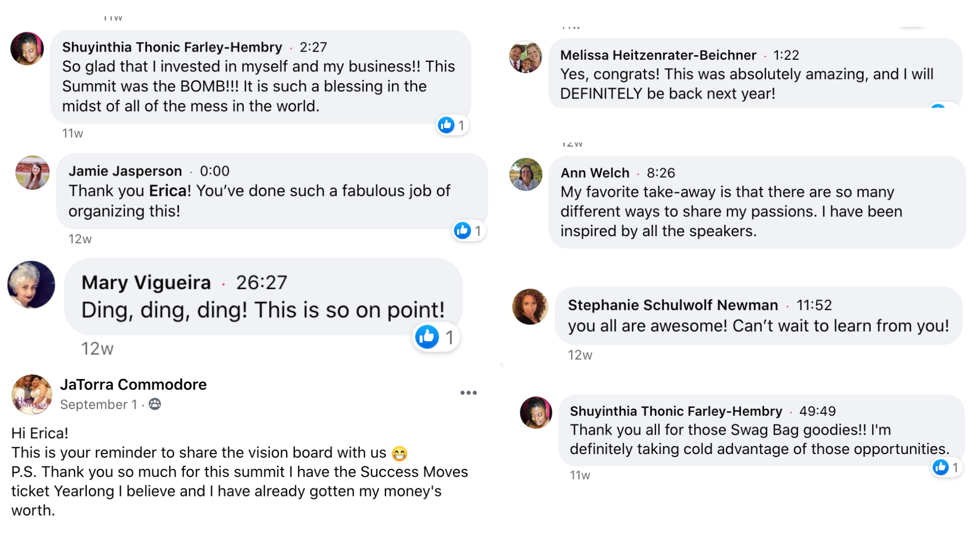Click the tagged name Erica in Jamie's comment
Image resolution: width=980 pixels, height=551 pixels.
click(168, 191)
